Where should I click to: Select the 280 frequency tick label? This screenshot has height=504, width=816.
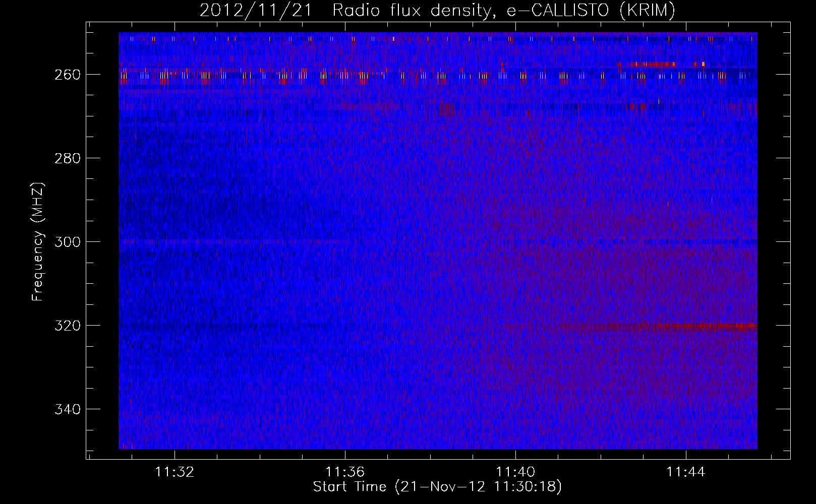68,158
